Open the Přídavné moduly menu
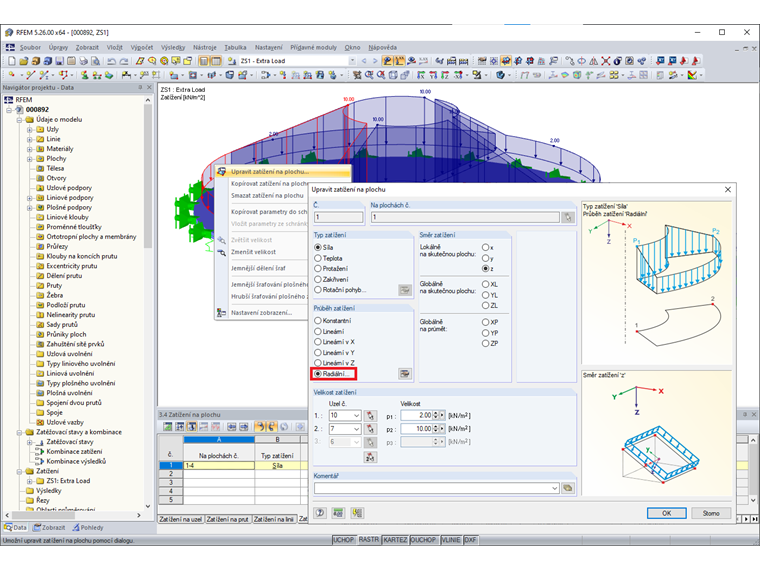The width and height of the screenshot is (760, 570). (313, 48)
